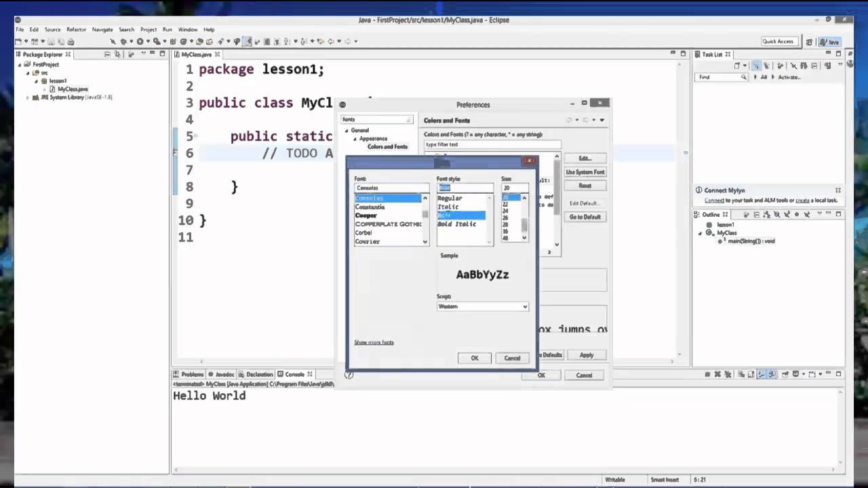
Task: Close the Connect Mylyn notice with its X
Action: coord(838,190)
